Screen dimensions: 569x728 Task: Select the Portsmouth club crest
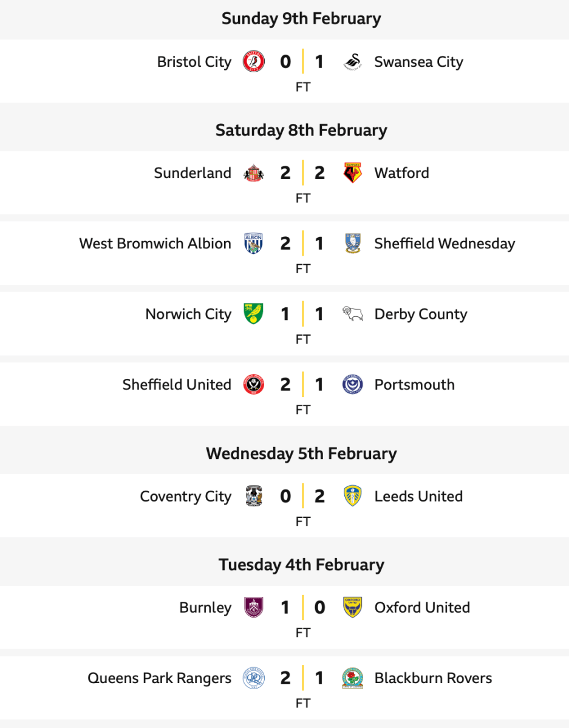pos(352,384)
